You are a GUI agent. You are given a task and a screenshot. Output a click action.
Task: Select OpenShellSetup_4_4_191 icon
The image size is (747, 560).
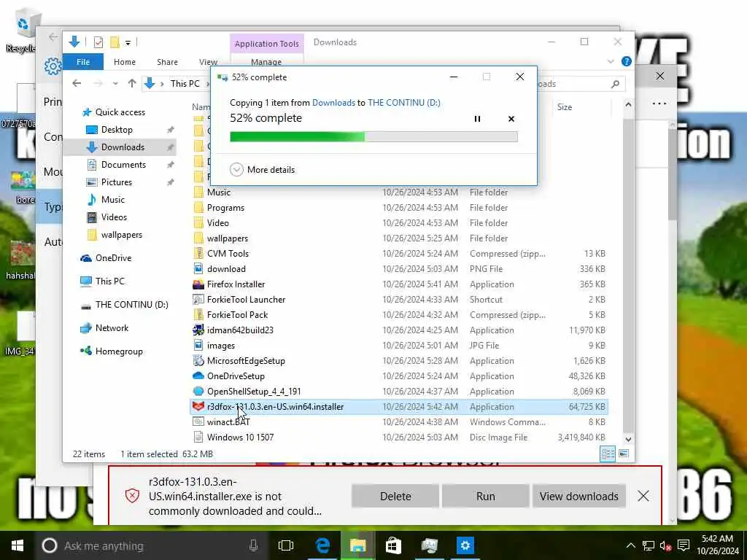[x=198, y=392]
